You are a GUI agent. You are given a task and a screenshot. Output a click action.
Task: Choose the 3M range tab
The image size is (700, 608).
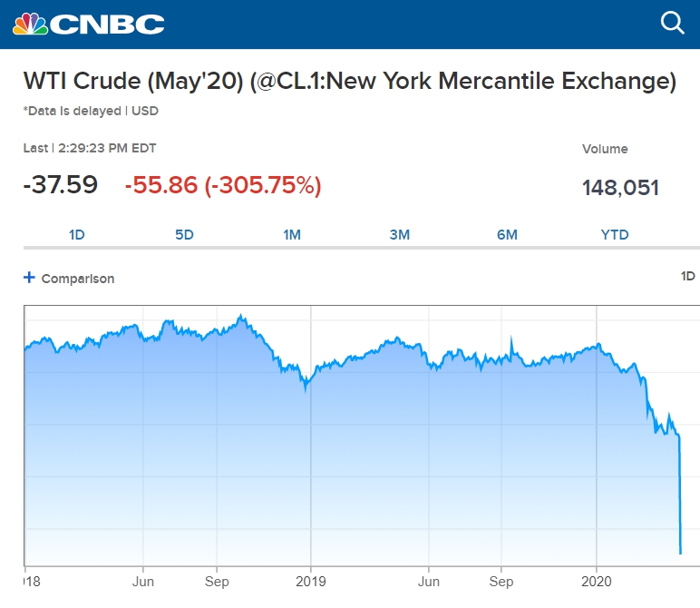[400, 234]
